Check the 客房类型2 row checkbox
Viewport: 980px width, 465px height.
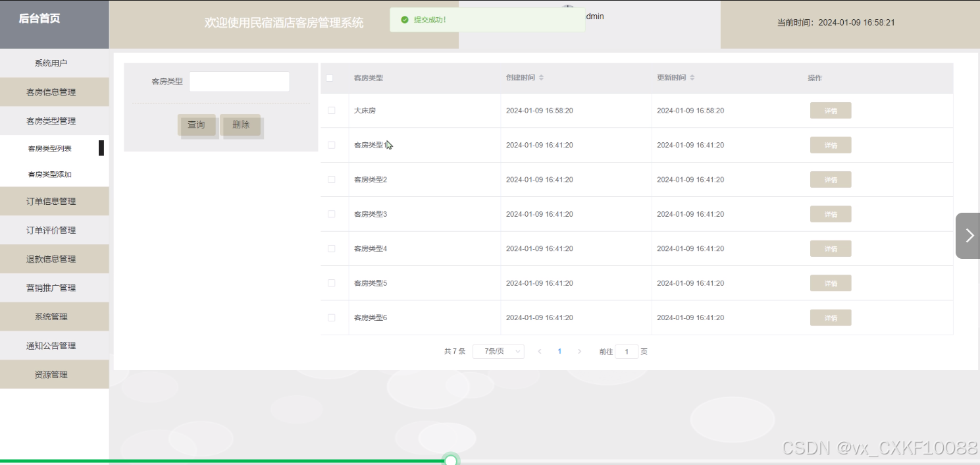331,179
